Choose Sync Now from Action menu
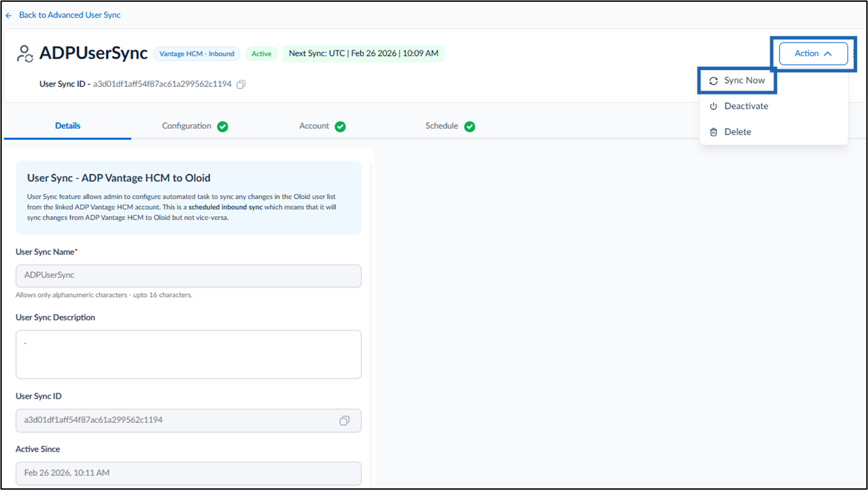 point(737,81)
